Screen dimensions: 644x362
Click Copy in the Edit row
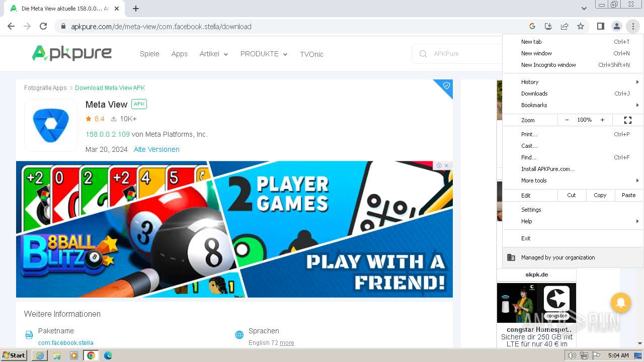point(600,195)
